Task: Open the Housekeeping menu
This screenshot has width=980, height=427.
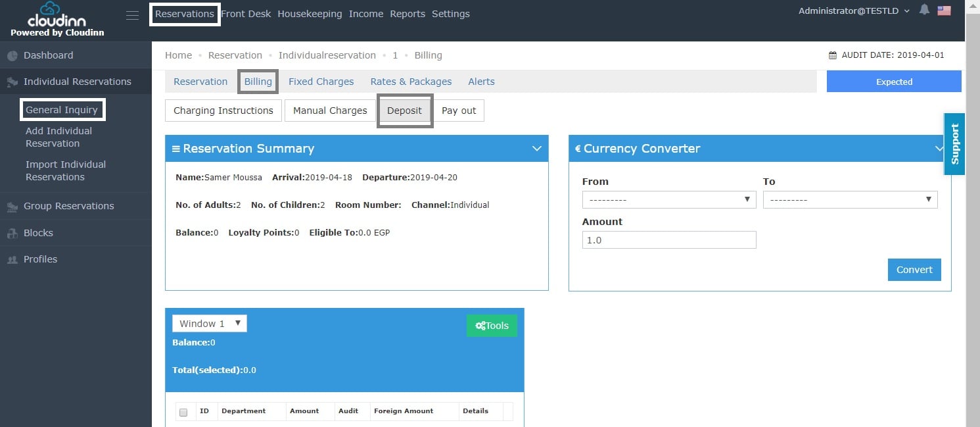Action: click(310, 14)
